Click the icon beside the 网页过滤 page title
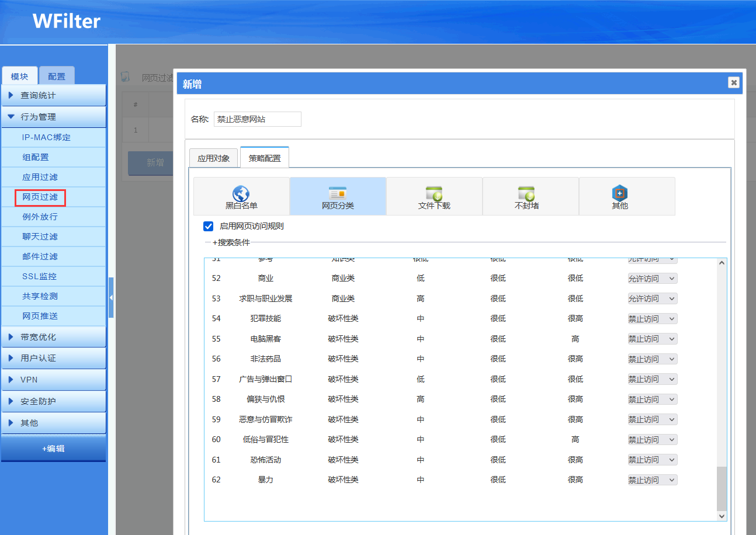The image size is (756, 535). click(125, 77)
